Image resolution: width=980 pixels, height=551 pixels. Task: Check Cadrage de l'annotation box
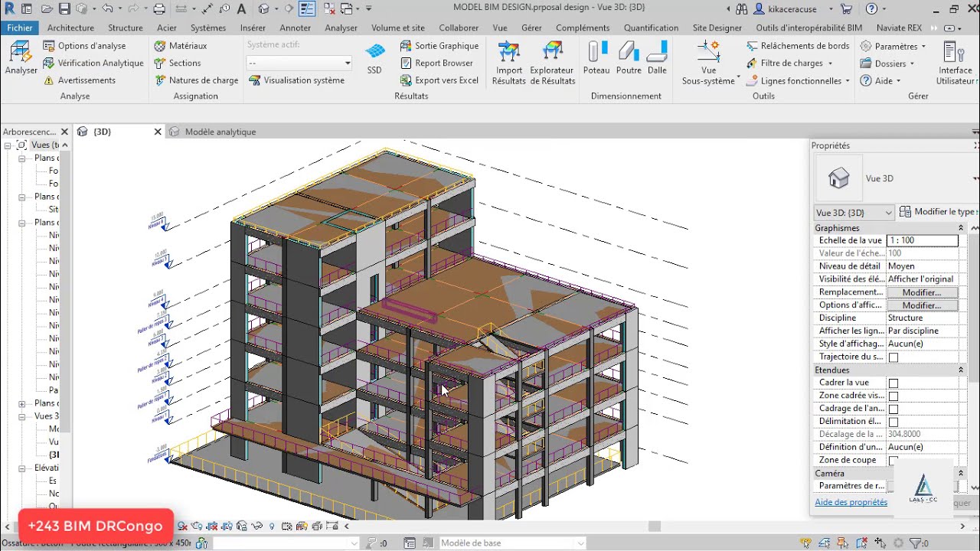893,409
